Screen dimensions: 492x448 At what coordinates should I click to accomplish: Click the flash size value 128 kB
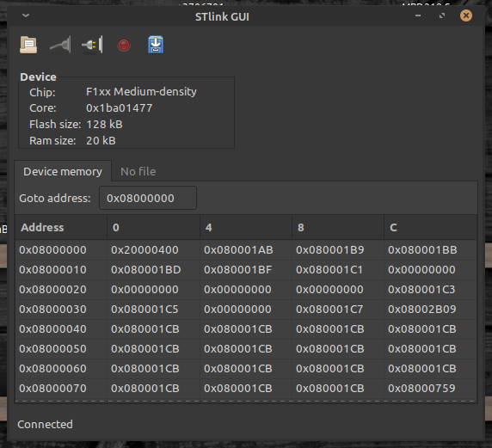(104, 124)
